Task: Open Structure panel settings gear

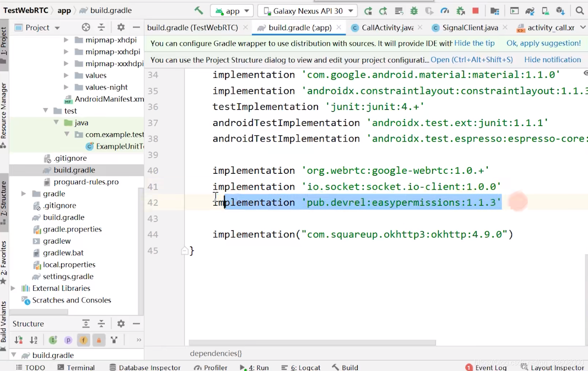Action: click(x=121, y=324)
